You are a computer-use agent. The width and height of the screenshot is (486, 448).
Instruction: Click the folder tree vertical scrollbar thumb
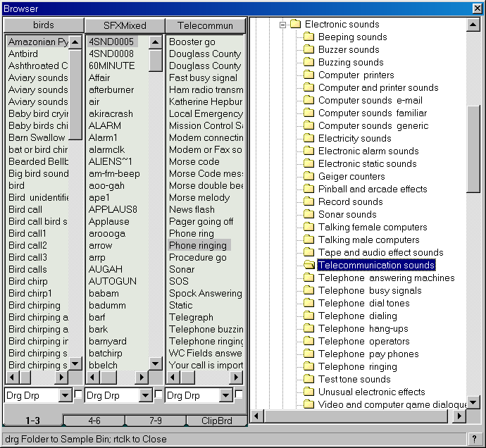(474, 148)
